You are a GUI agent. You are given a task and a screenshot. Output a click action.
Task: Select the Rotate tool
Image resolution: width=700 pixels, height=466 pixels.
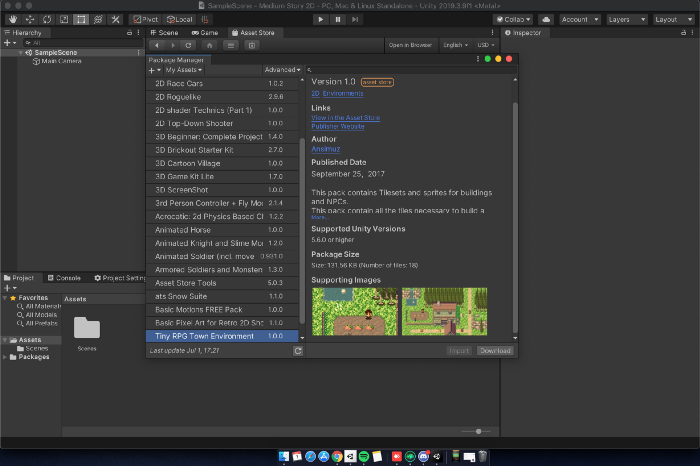47,19
